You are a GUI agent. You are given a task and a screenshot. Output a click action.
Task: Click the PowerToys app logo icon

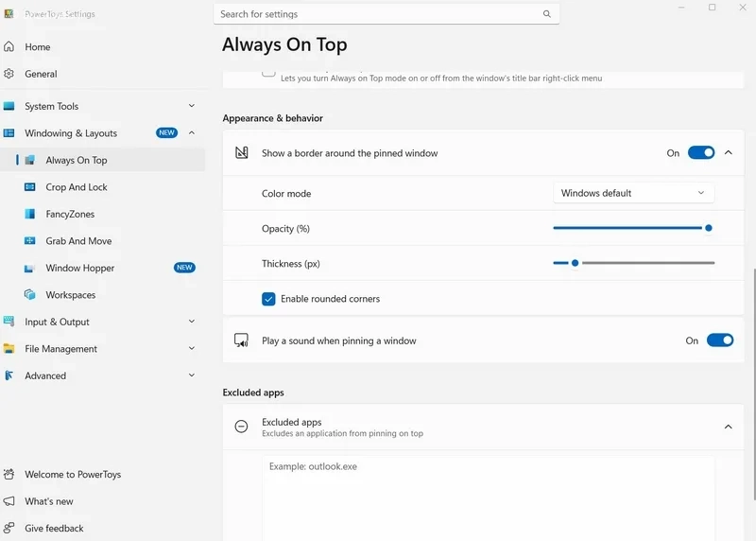(x=9, y=13)
